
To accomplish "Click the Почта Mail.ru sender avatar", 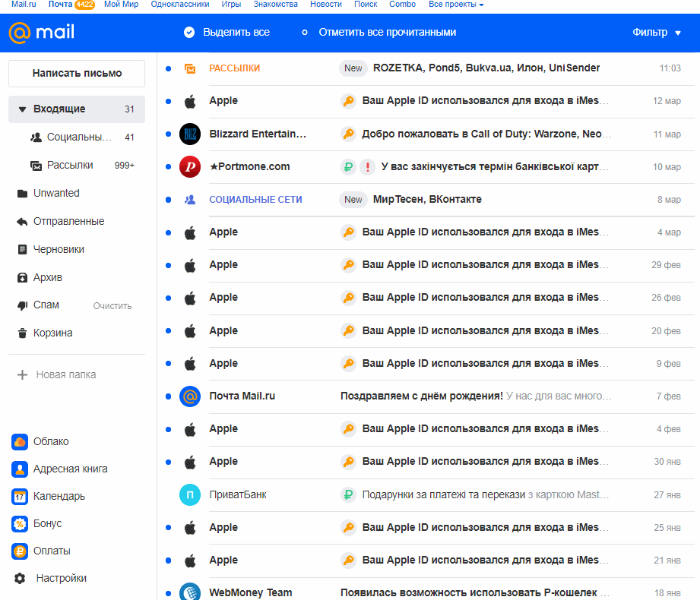I will 190,396.
